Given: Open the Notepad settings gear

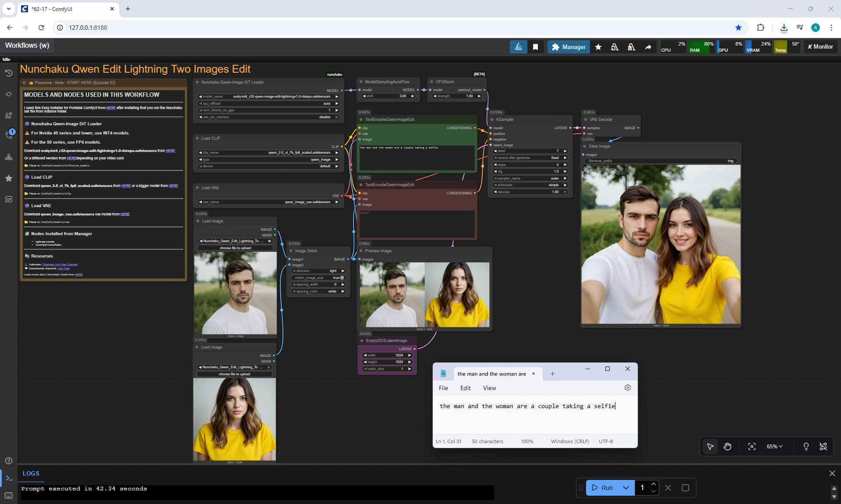Looking at the screenshot, I should (627, 388).
